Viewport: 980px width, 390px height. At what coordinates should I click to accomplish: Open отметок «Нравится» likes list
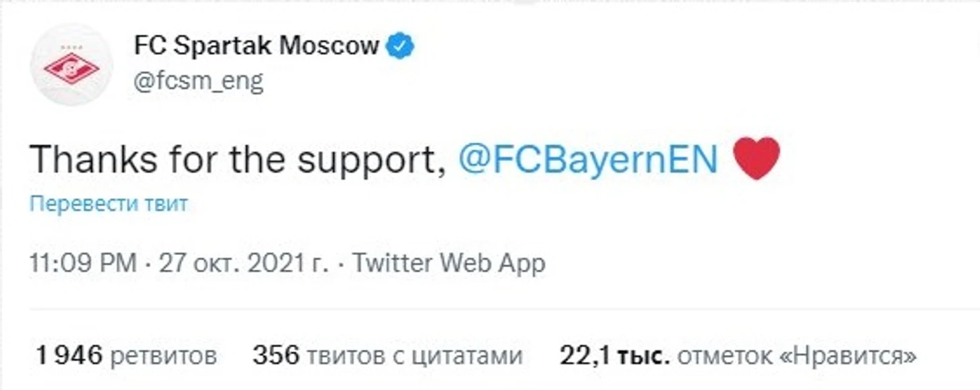coord(797,356)
